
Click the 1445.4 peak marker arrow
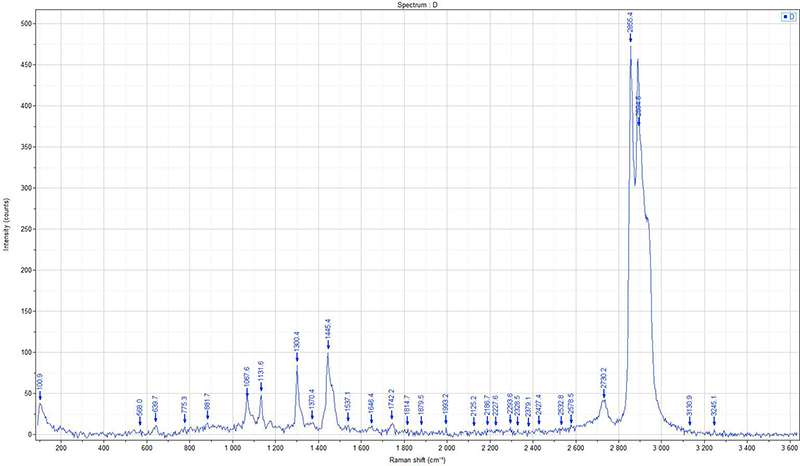click(328, 344)
